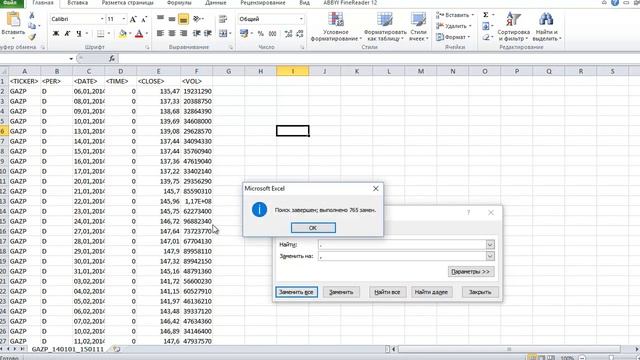The width and height of the screenshot is (640, 360).
Task: Click the decrease indent icon
Action: click(x=196, y=33)
